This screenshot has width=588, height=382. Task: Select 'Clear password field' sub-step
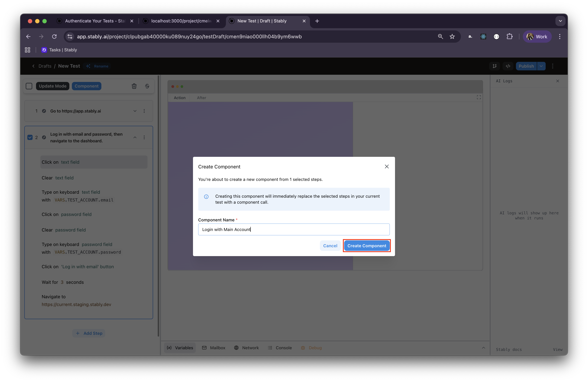pyautogui.click(x=64, y=230)
